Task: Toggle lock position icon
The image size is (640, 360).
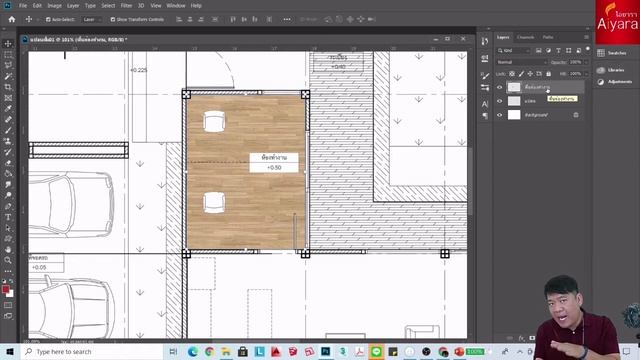Action: (530, 74)
